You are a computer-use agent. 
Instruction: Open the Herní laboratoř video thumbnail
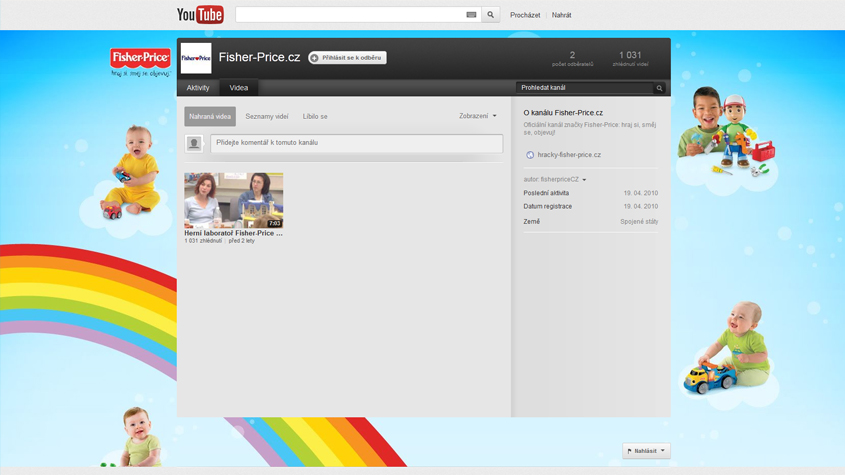pyautogui.click(x=233, y=200)
